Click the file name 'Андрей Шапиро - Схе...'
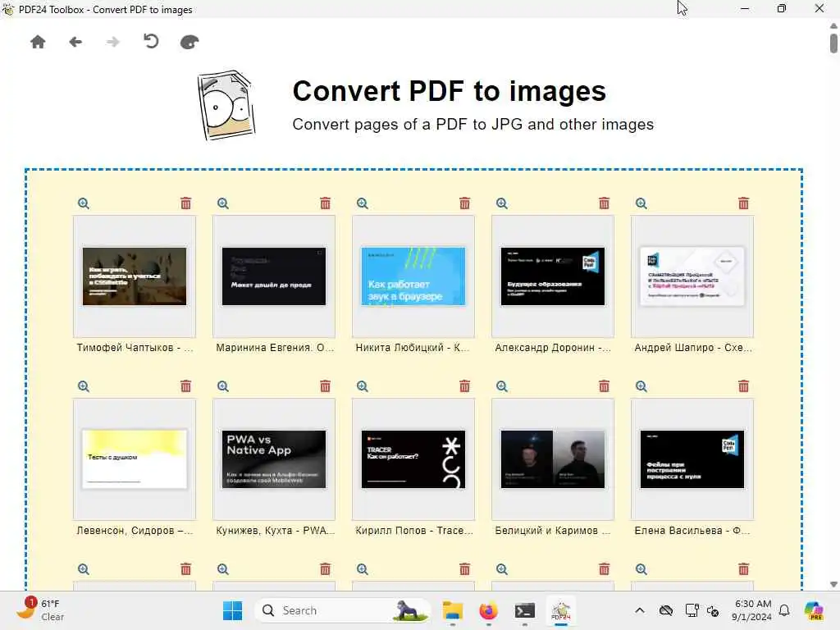The image size is (840, 630). (x=693, y=348)
